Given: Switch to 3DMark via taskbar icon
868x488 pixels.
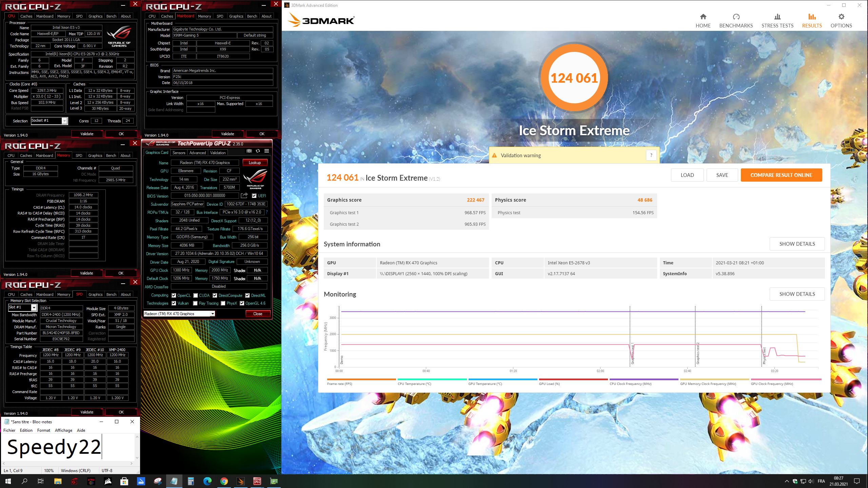Looking at the screenshot, I should [x=240, y=481].
